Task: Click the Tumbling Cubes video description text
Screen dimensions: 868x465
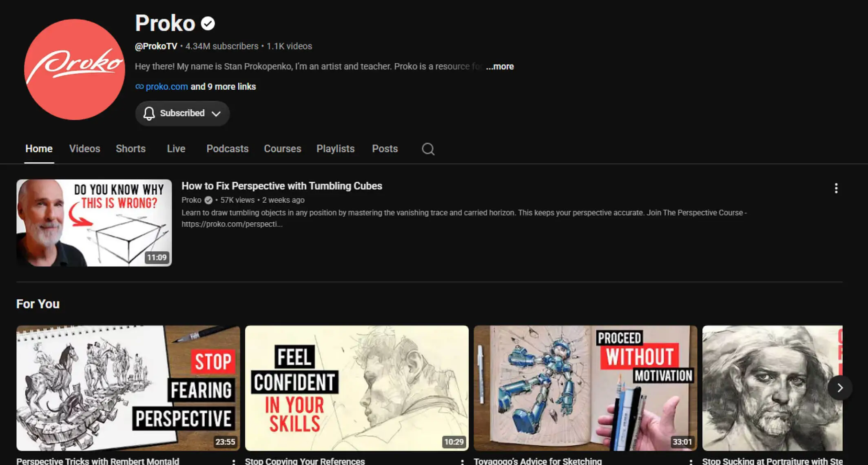Action: [x=464, y=218]
